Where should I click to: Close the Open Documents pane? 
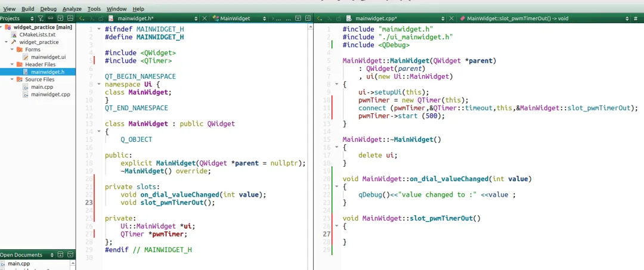(70, 255)
